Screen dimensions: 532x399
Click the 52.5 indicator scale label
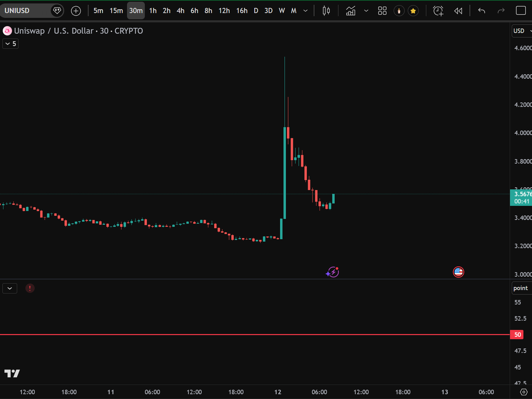(520, 319)
